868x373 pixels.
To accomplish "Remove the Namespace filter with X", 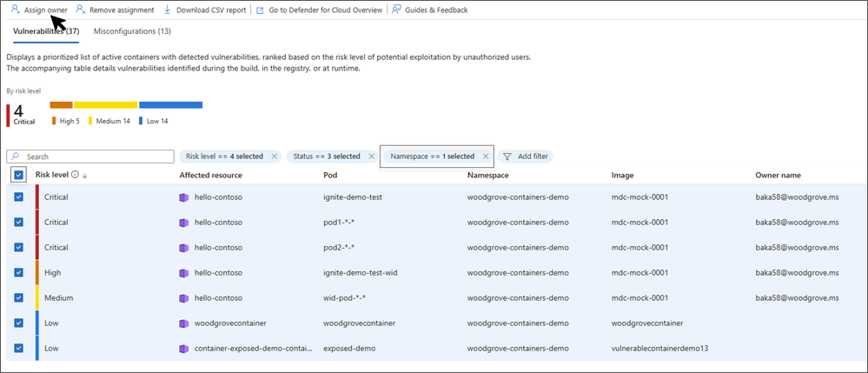I will (486, 157).
